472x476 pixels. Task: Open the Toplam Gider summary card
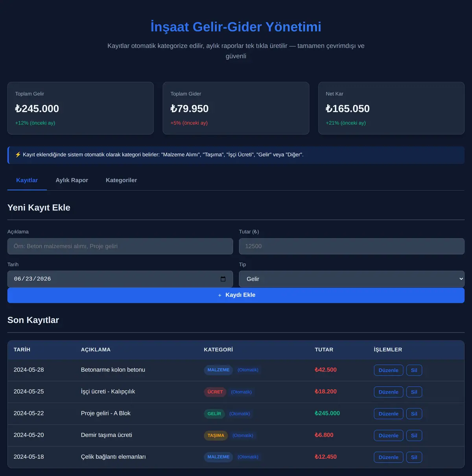tap(236, 108)
